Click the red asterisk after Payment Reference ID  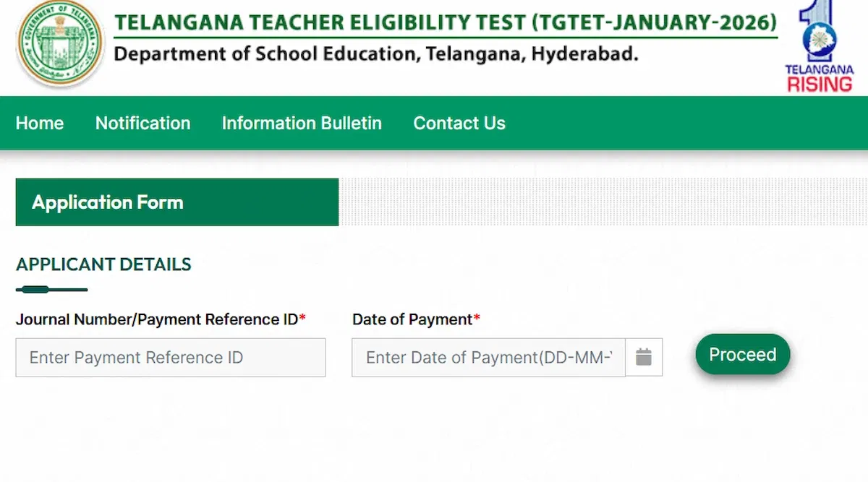(x=302, y=318)
